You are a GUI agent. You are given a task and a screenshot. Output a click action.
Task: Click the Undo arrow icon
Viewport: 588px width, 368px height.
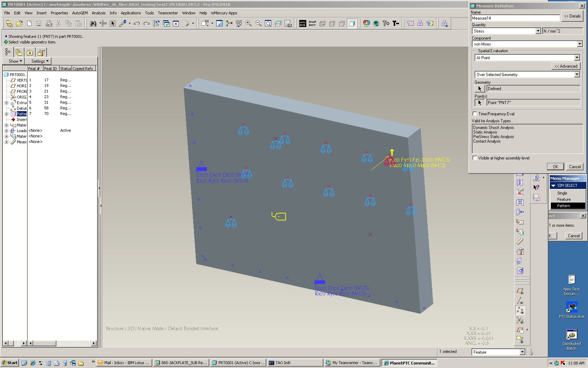(137, 23)
